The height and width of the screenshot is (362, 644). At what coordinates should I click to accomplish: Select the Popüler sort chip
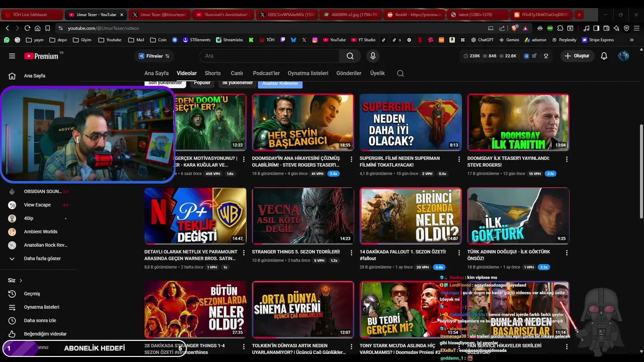pos(202,83)
